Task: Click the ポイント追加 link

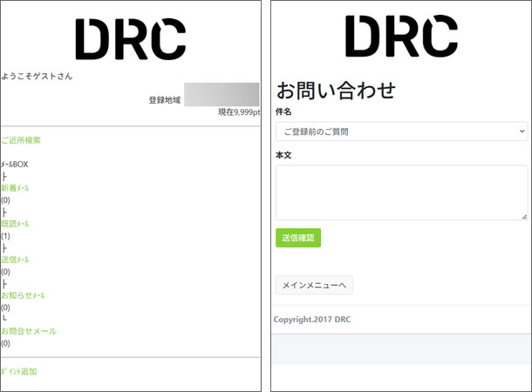Action: tap(19, 372)
